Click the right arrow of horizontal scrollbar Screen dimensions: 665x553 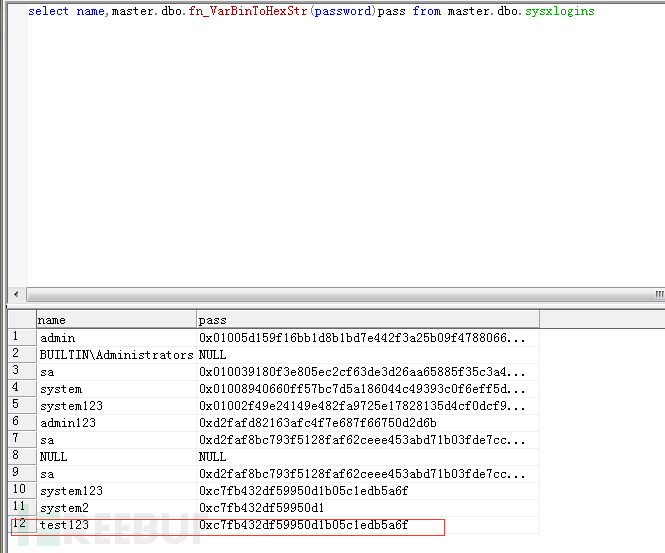point(659,294)
